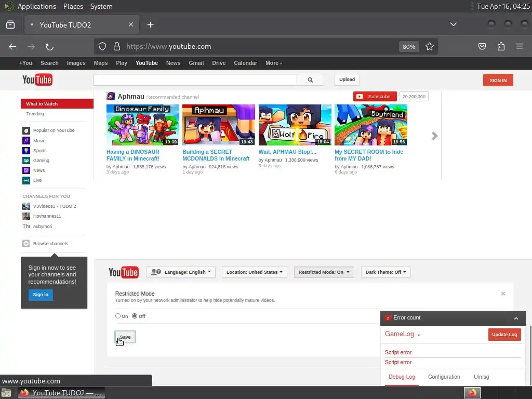Click the YouTube TUDO2 taskbar window button
Image resolution: width=532 pixels, height=399 pixels.
point(61,393)
